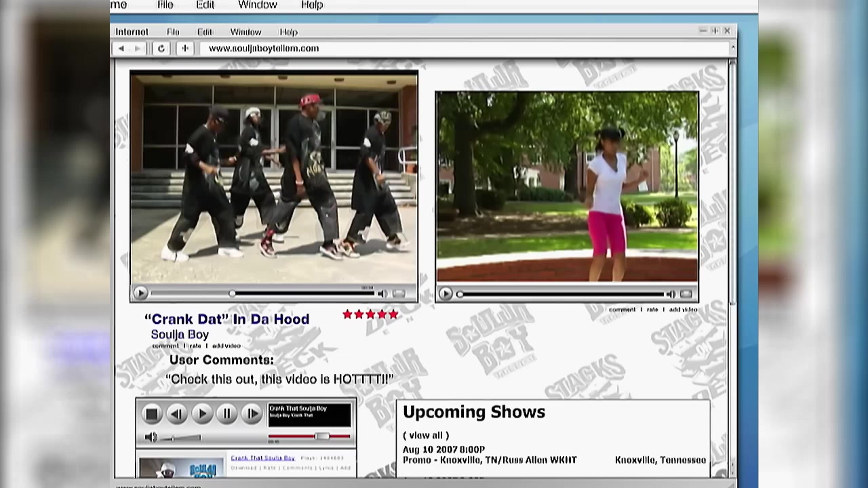Click the browser back arrow button

[x=121, y=49]
